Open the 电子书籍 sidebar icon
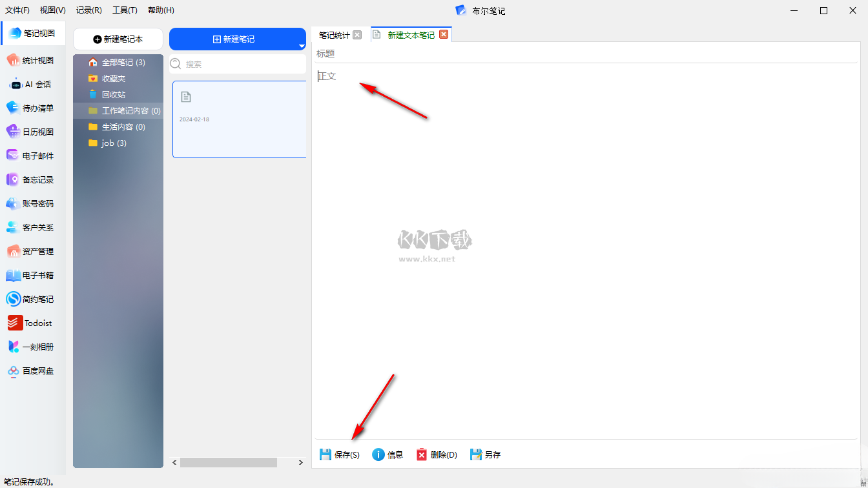The height and width of the screenshot is (488, 868). coord(14,275)
